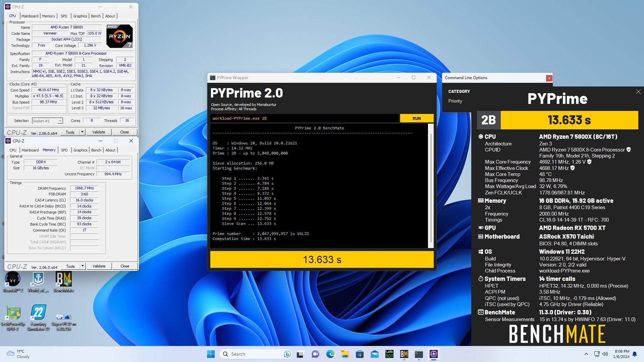
Task: Open Tools dropdown arrow in top CPU-Z window
Action: pyautogui.click(x=82, y=132)
